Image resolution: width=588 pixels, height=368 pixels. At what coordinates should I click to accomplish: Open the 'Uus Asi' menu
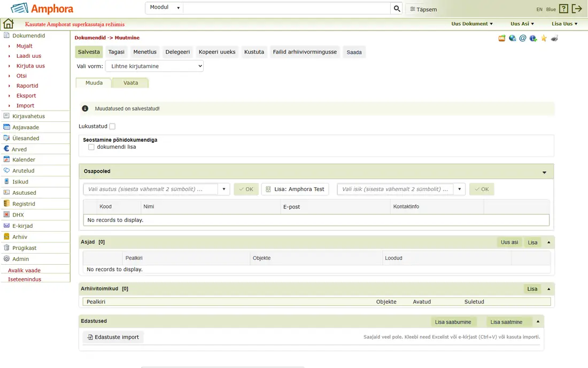tap(522, 24)
